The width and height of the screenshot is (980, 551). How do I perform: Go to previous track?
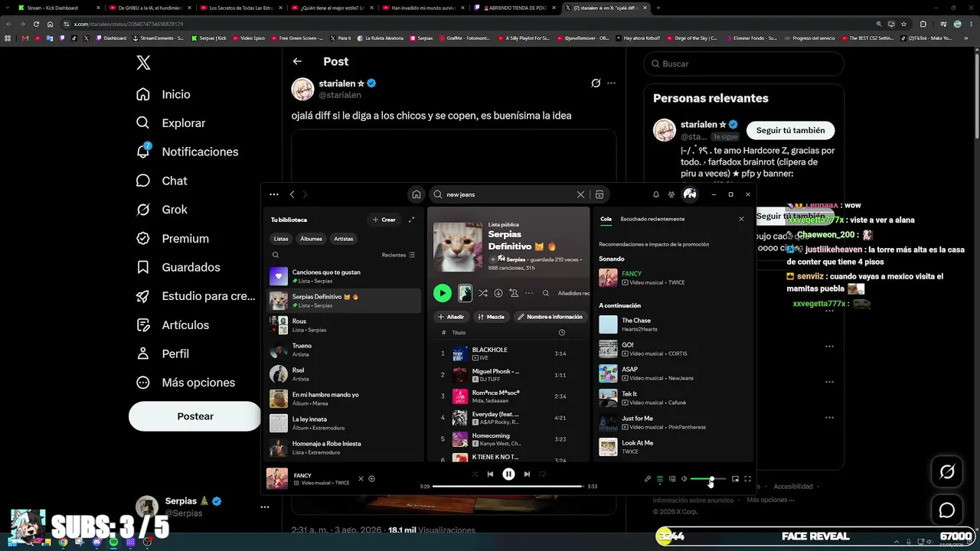[490, 474]
